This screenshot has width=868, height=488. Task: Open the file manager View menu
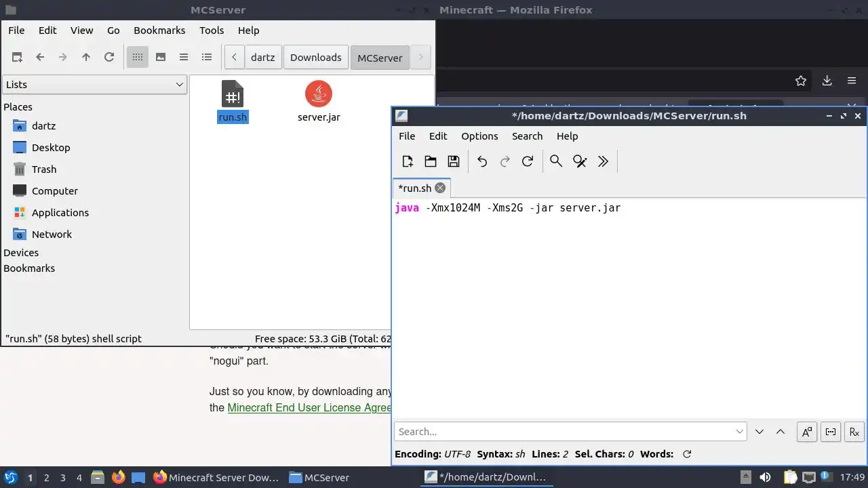point(82,30)
